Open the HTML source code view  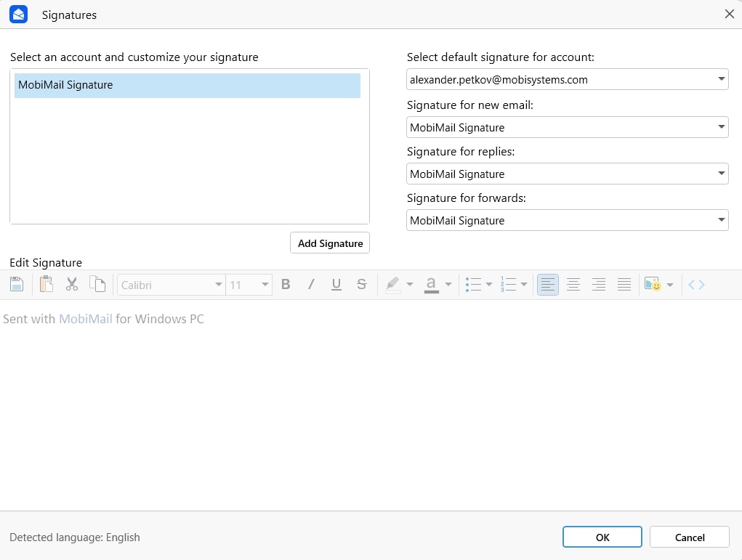click(695, 284)
